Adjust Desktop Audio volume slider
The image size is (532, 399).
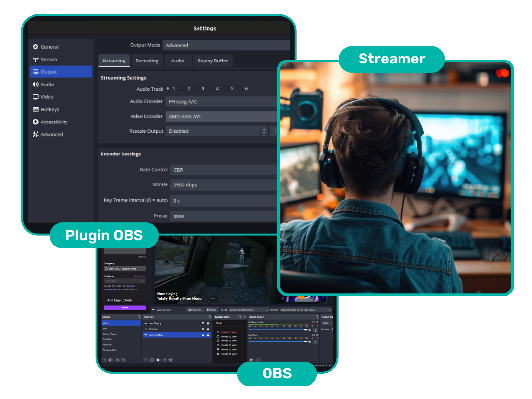278,330
